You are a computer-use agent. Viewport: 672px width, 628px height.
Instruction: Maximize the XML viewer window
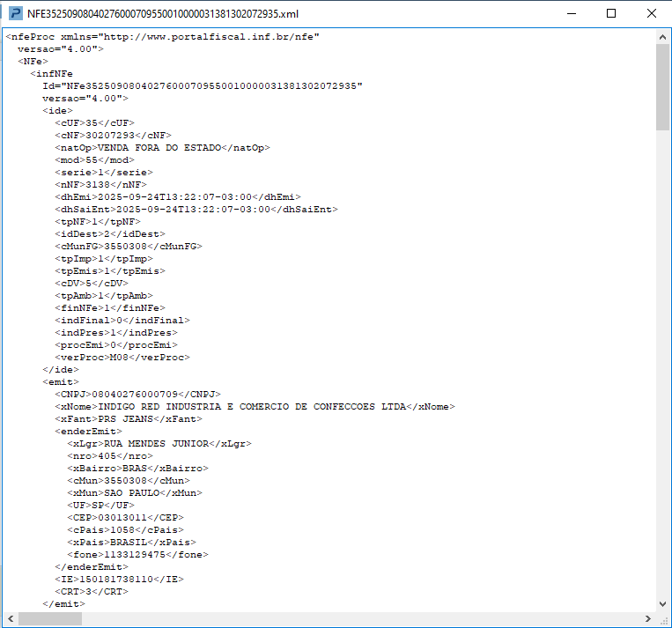(611, 13)
